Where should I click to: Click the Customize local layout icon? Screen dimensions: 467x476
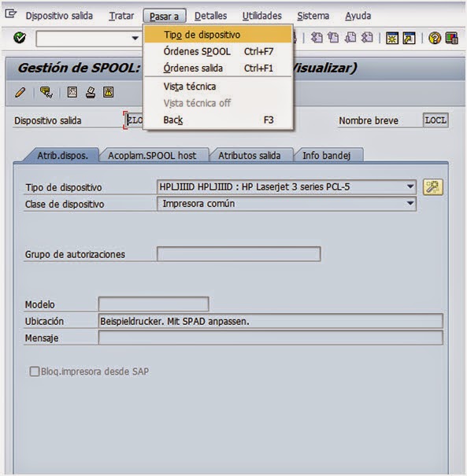tap(451, 39)
